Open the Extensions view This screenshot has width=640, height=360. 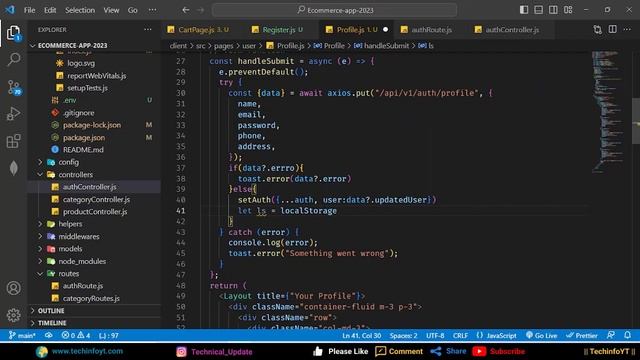[13, 141]
